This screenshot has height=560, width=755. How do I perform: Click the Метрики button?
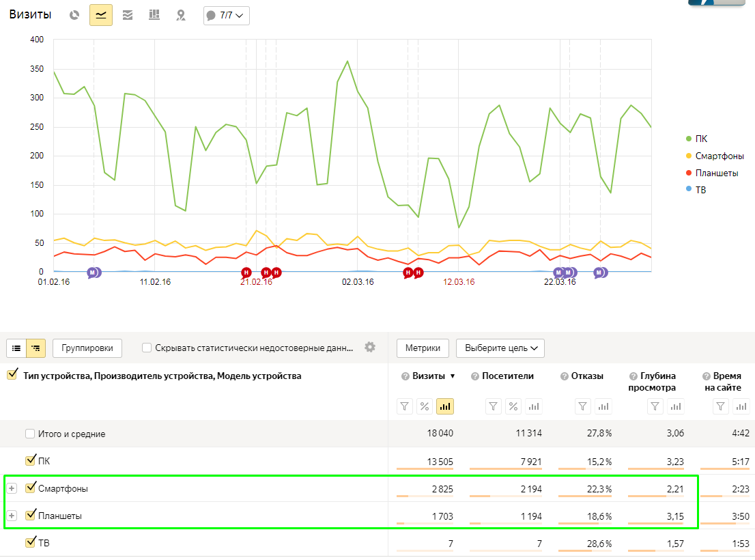click(x=423, y=348)
